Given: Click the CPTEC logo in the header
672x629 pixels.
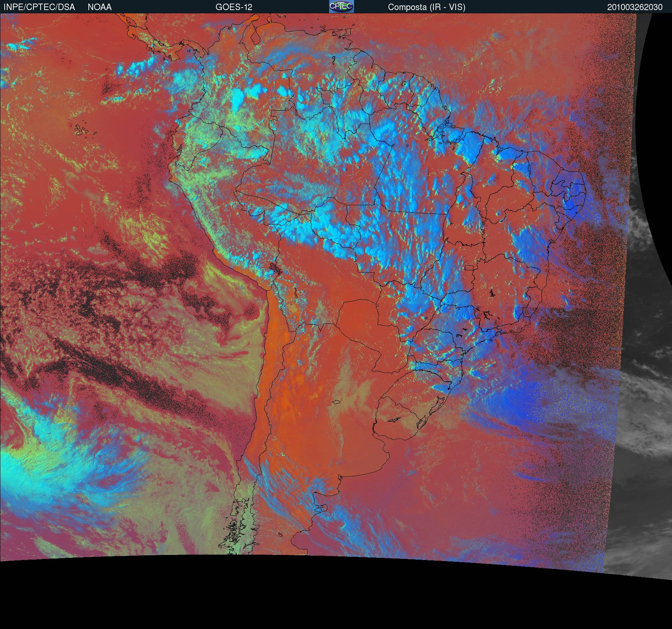Looking at the screenshot, I should (x=341, y=6).
